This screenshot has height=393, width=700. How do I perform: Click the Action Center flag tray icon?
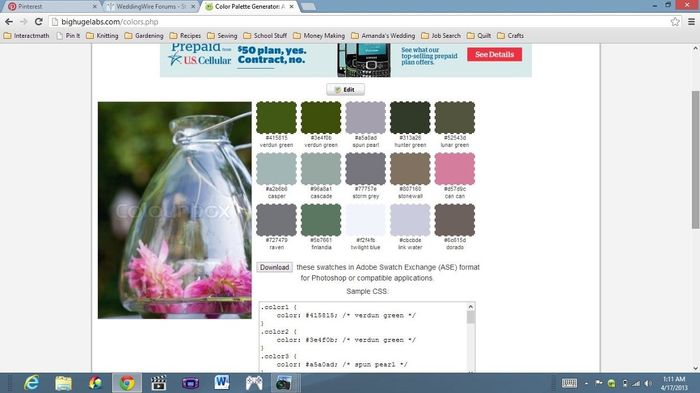pos(599,383)
